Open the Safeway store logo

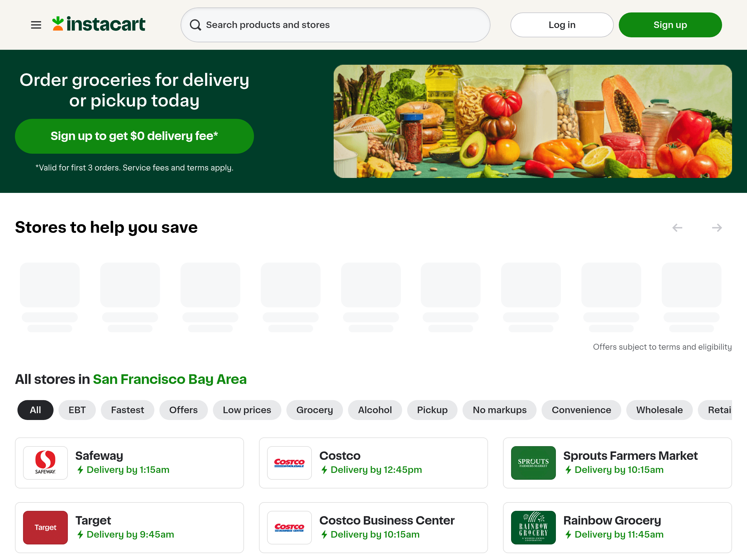[x=45, y=463]
